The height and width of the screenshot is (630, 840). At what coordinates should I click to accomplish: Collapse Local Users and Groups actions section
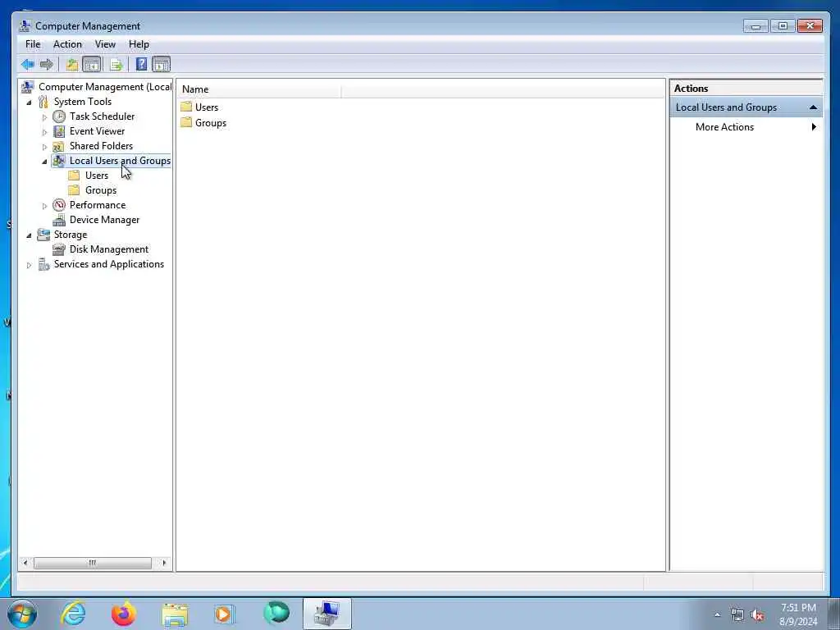tap(813, 107)
